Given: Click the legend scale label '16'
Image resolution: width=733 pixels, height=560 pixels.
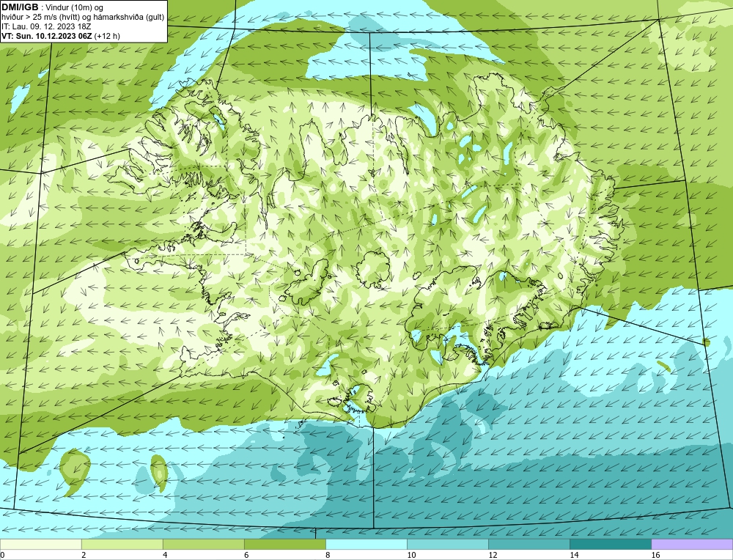Looking at the screenshot, I should (655, 555).
